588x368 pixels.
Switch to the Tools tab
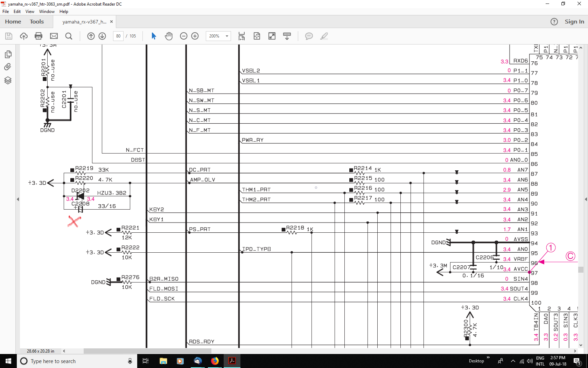(x=37, y=22)
